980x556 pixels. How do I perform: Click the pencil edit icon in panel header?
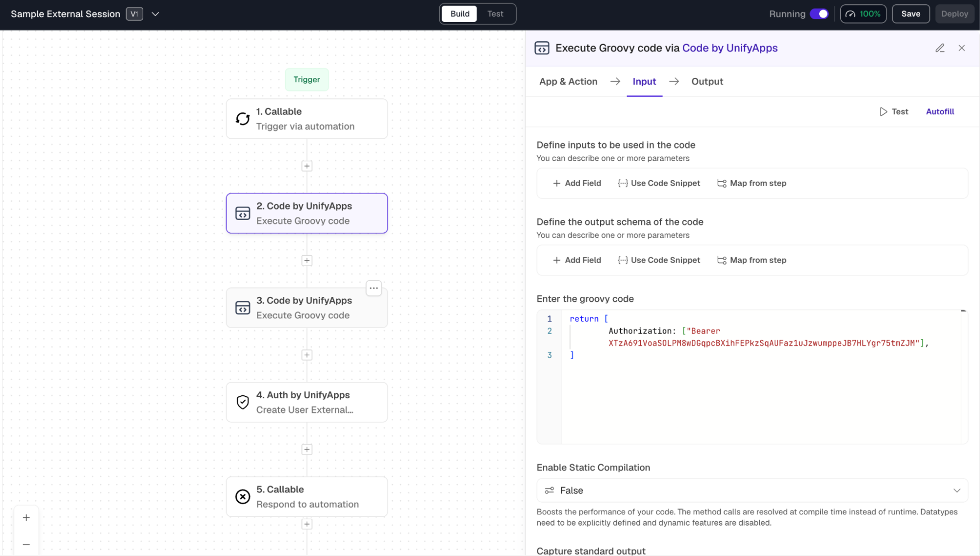click(940, 48)
